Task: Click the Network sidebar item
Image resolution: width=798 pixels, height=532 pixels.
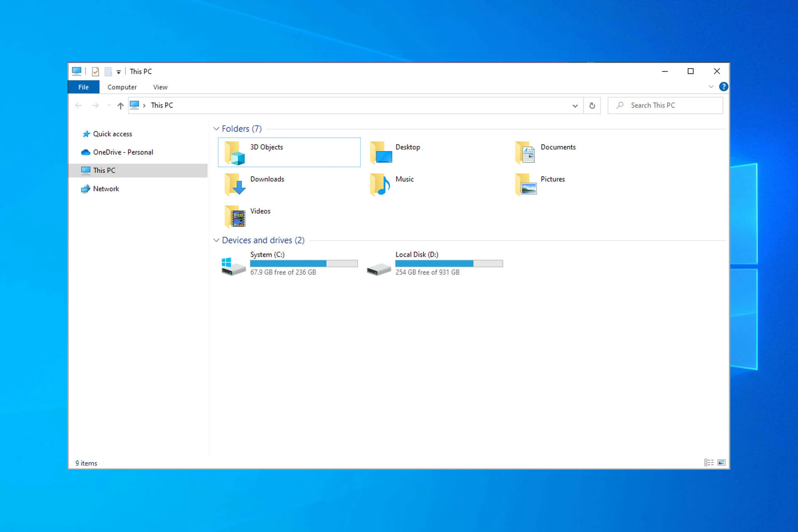Action: [x=105, y=188]
